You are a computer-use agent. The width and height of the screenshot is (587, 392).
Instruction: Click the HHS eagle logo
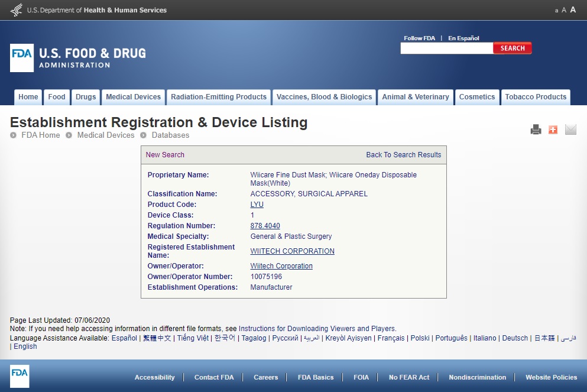tap(17, 10)
